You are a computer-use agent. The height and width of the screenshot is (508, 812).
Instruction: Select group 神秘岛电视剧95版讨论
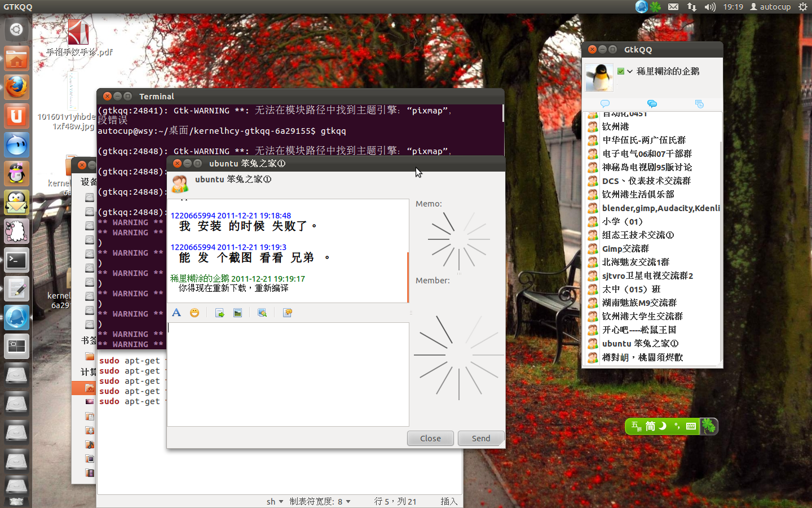point(653,167)
